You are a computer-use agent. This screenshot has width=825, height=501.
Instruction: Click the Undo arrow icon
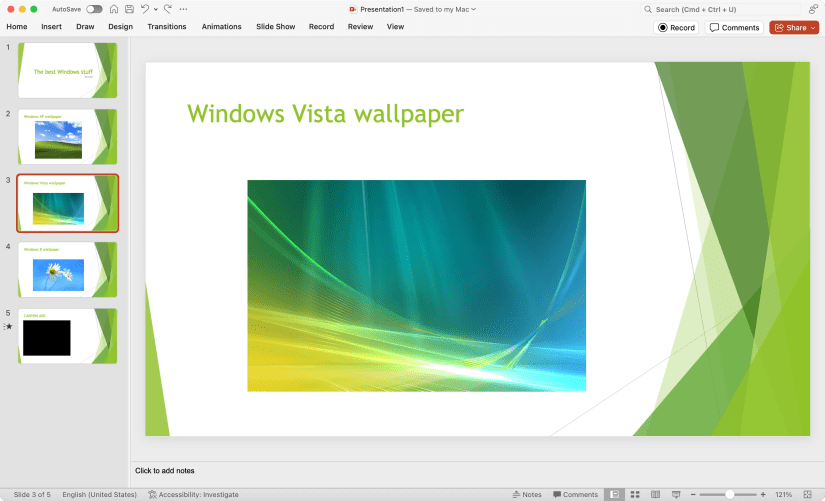pyautogui.click(x=145, y=9)
